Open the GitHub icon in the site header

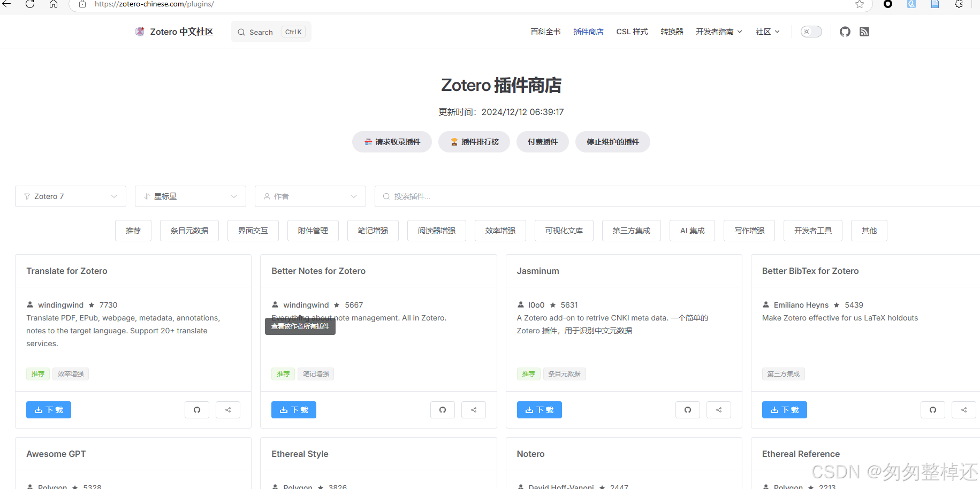pos(845,32)
